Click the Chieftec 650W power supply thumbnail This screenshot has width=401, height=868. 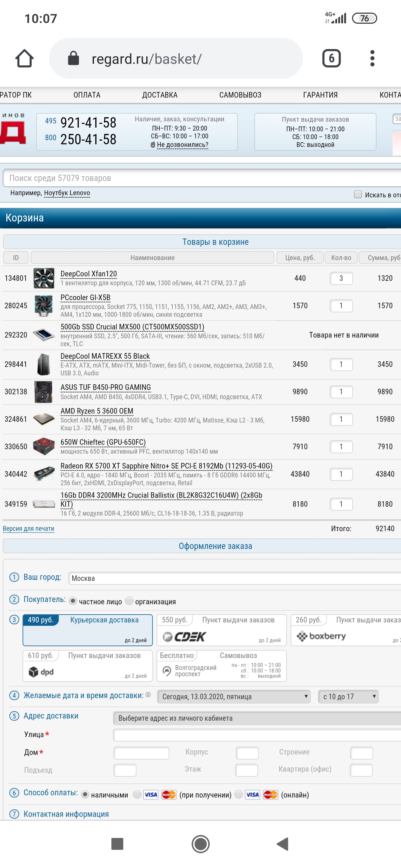click(44, 447)
